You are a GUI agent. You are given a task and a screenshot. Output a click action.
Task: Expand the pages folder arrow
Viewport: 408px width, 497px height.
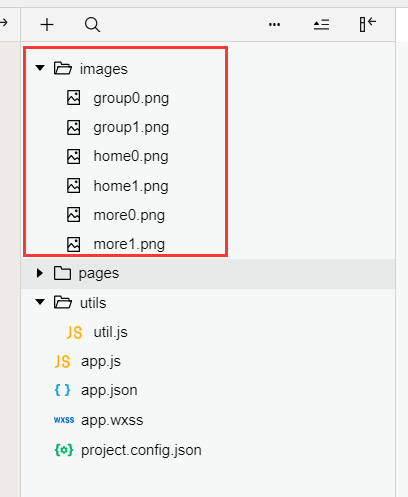tap(40, 273)
